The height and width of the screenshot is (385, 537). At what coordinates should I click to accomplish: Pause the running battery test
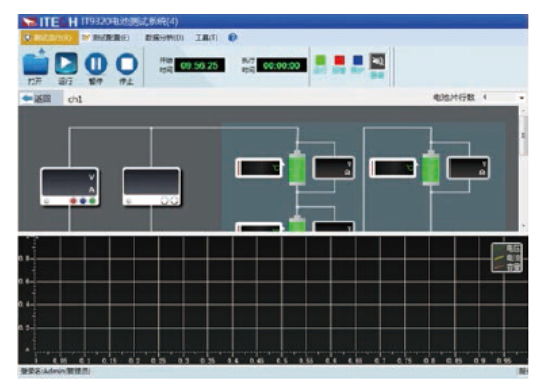tap(96, 64)
